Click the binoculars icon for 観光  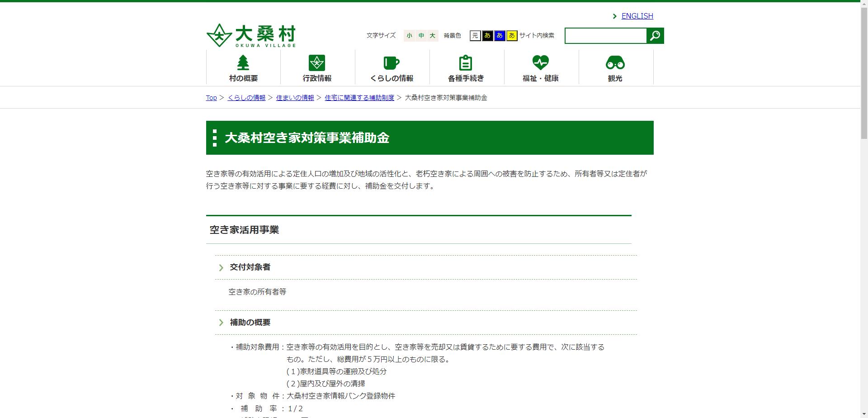(615, 62)
